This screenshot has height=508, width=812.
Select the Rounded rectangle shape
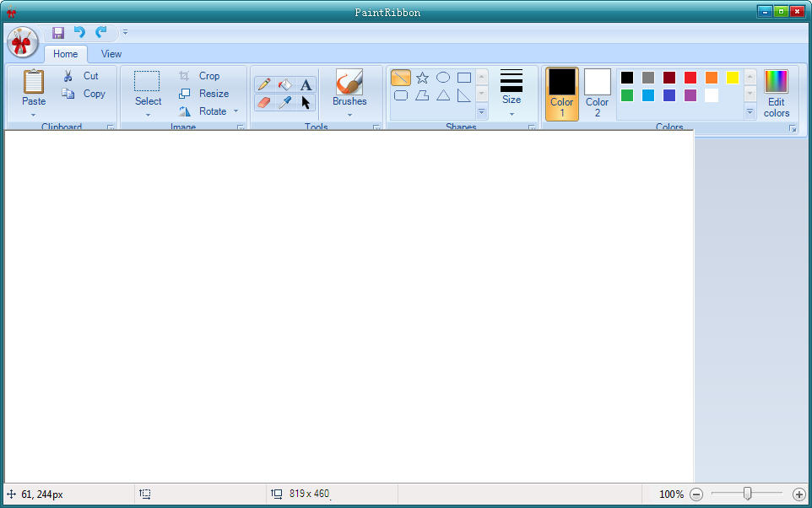click(401, 95)
